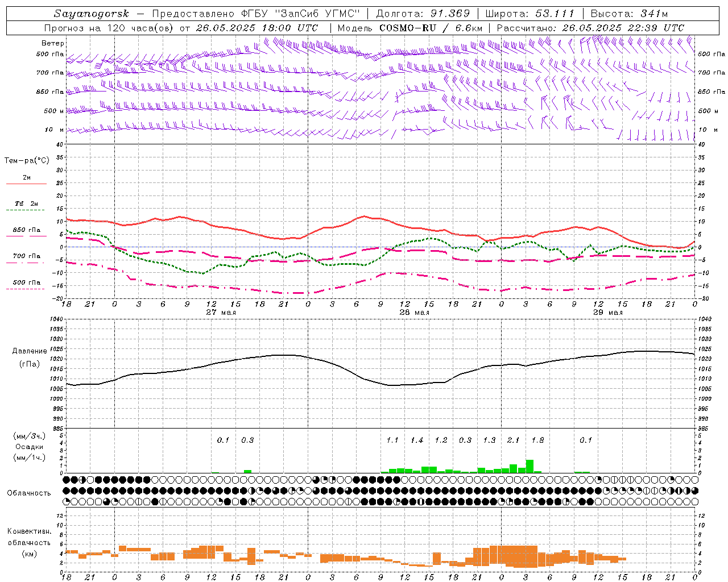Screen dimensions: 728x582
Task: Click the '(мм/1ч.)' precipitation unit label
Action: click(x=30, y=458)
